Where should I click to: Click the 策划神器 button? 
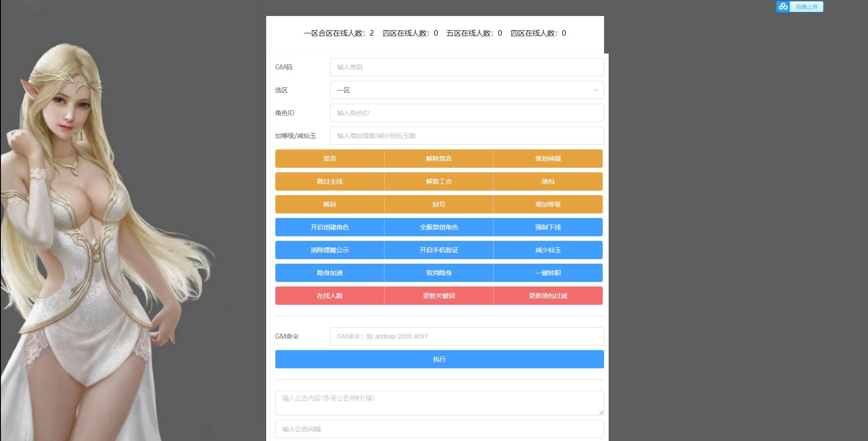(548, 159)
